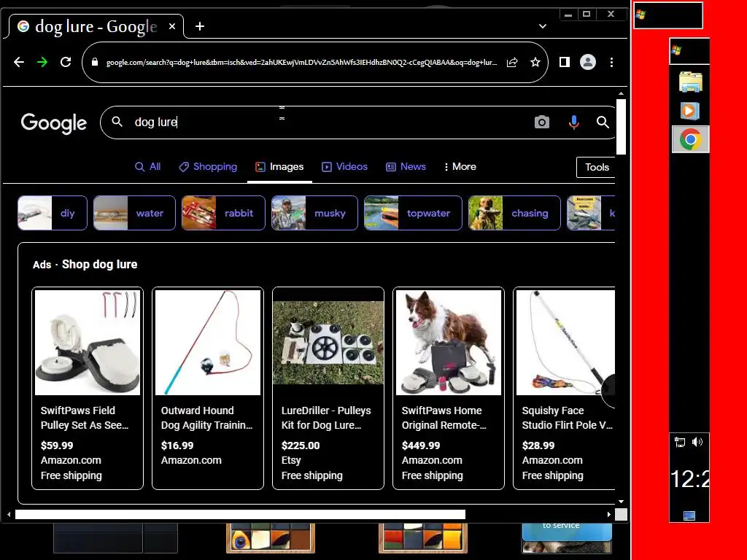The height and width of the screenshot is (560, 747).
Task: Open the Squishy Face Studio Flirt Pole link
Action: [x=567, y=418]
